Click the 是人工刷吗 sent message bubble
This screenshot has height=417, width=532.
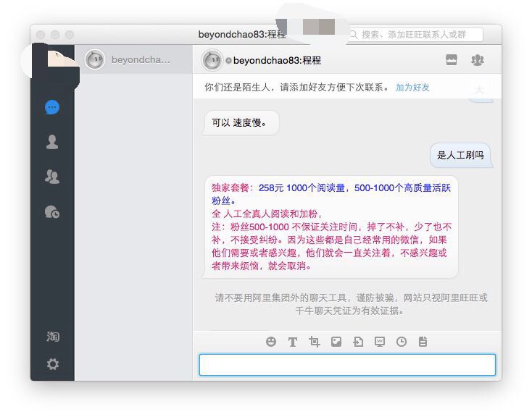[x=461, y=155]
